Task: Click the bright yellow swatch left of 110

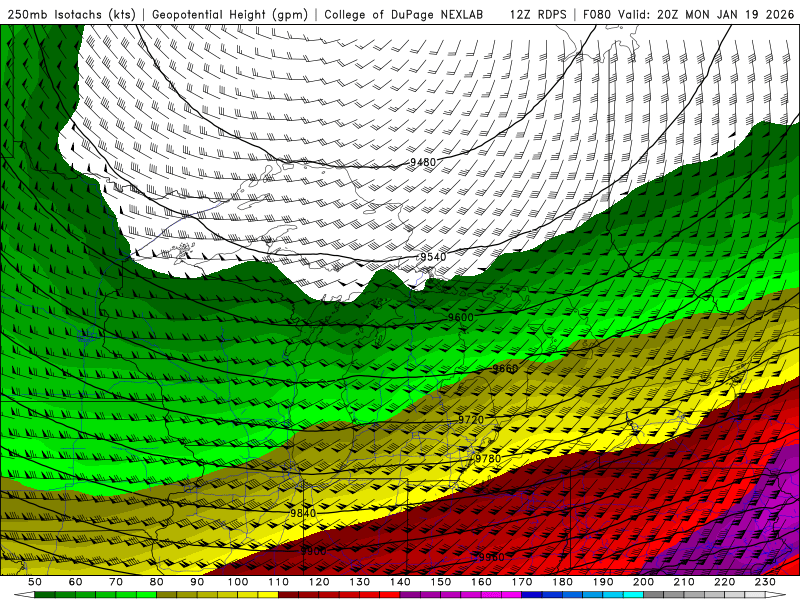Action: tap(268, 595)
